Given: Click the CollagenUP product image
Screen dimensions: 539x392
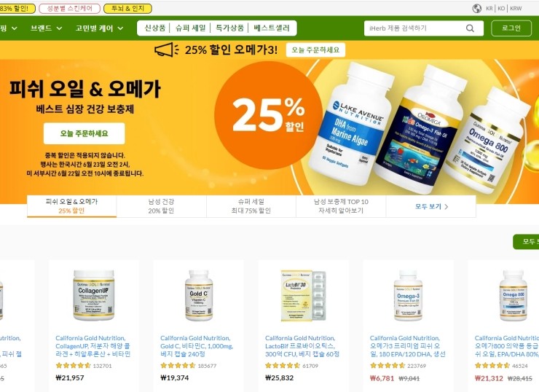Looking at the screenshot, I should [94, 295].
